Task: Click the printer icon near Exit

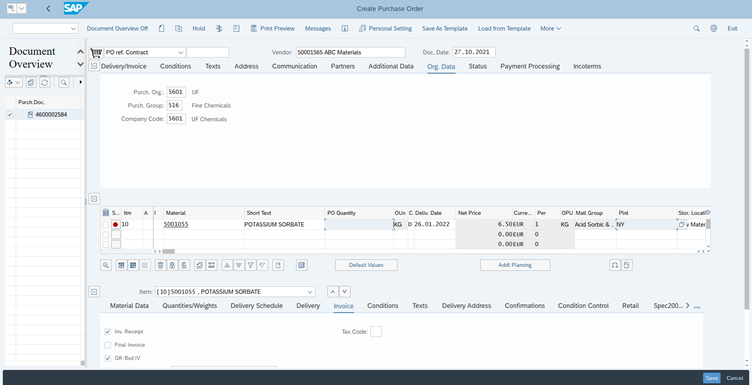Action: click(x=714, y=28)
